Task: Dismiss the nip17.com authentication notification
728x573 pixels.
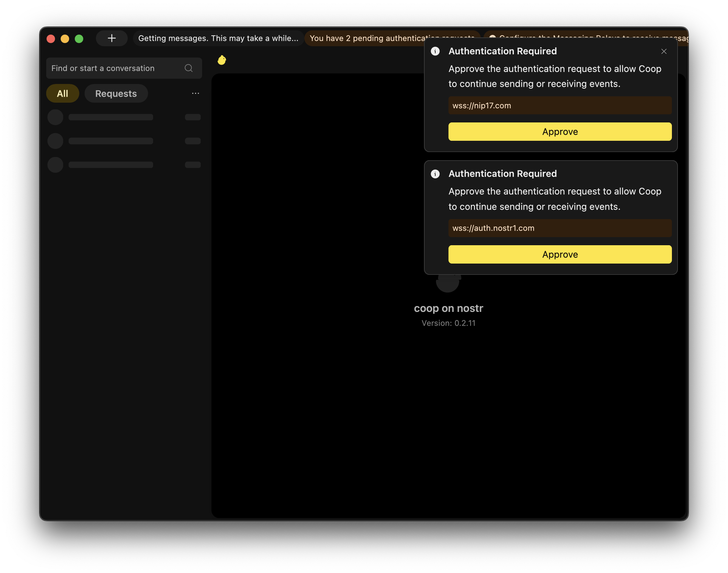Action: (x=664, y=52)
